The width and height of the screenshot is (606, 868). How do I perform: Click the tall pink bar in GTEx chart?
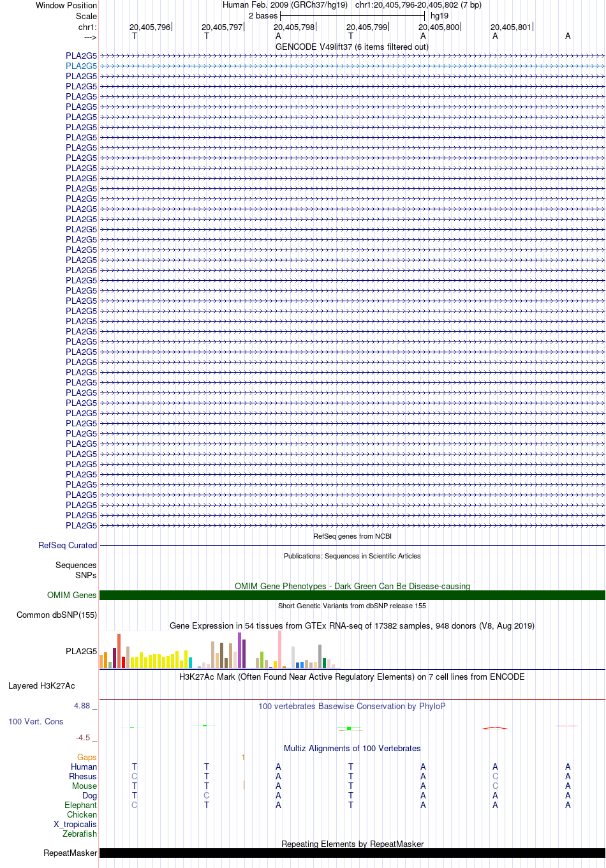click(x=279, y=649)
